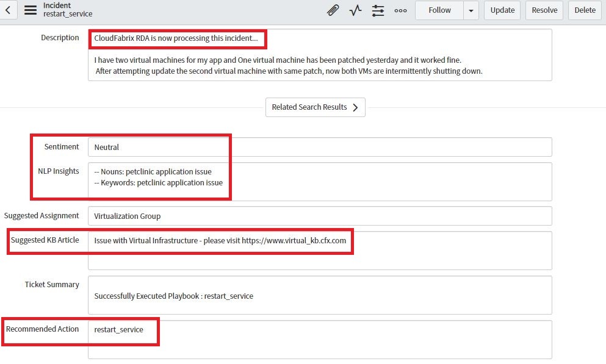Screen dimensions: 606x364
Task: Click the paperclip attachments icon
Action: coord(333,10)
